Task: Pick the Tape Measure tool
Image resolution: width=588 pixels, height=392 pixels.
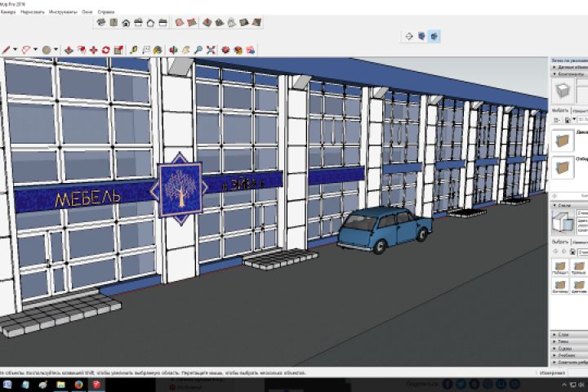Action: coord(134,50)
